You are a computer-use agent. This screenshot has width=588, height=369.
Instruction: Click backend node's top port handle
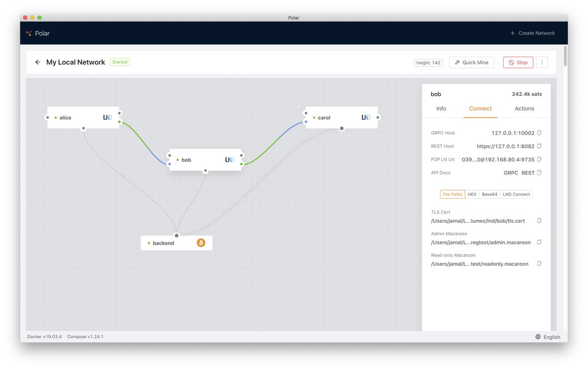click(177, 235)
